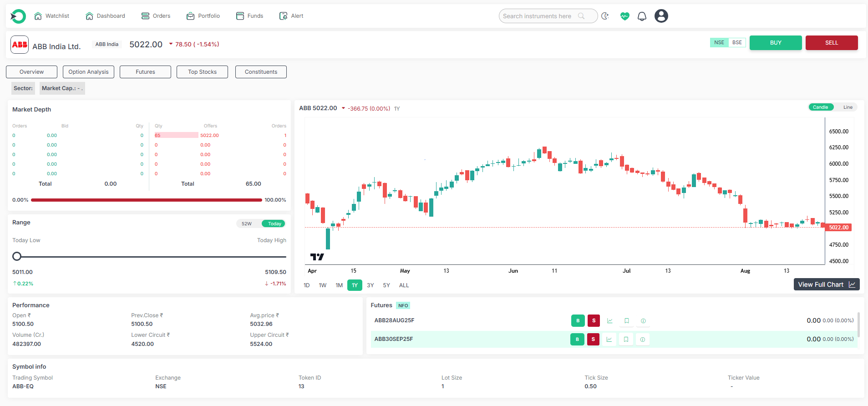Show info for ABB28AUG25F futures contract
Image resolution: width=868 pixels, height=406 pixels.
643,321
